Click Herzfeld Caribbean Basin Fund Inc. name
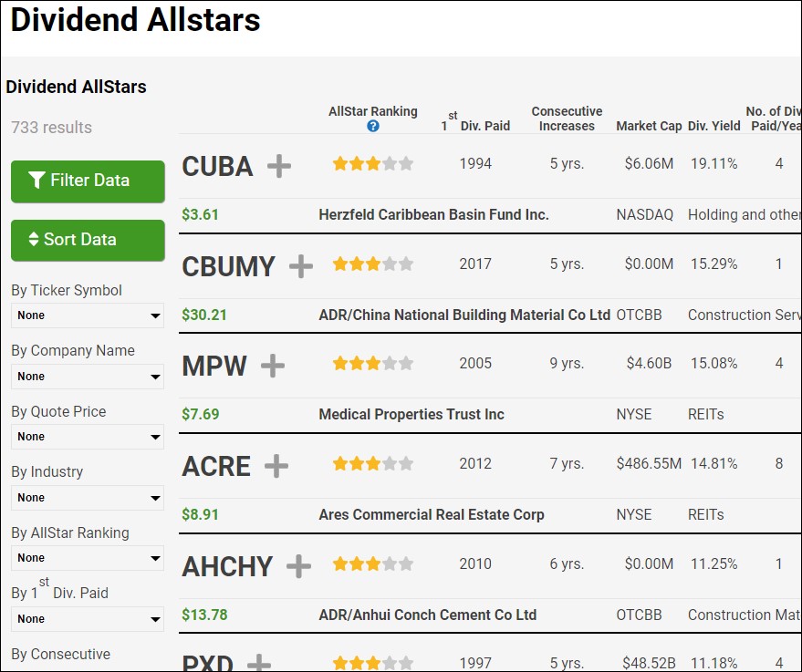The image size is (802, 672). [x=433, y=214]
